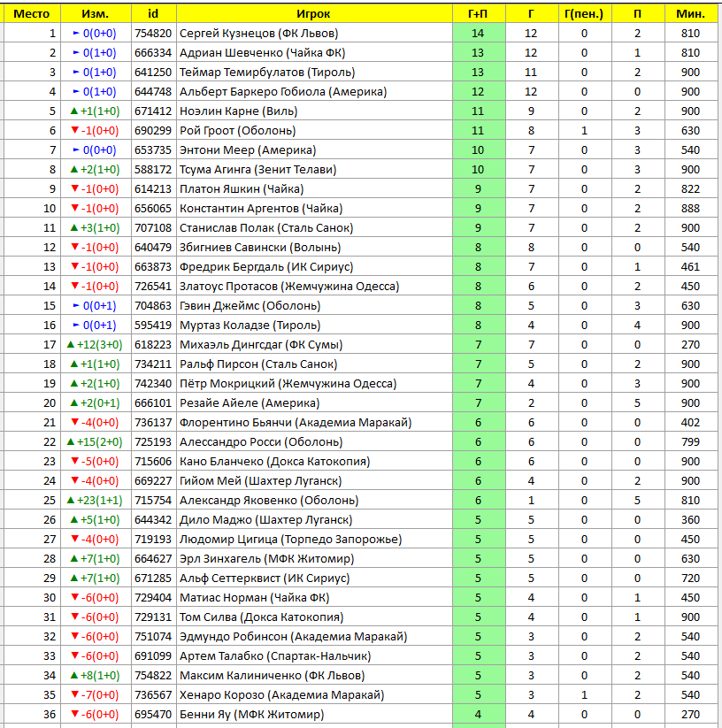Click id cell 715754

tap(153, 502)
